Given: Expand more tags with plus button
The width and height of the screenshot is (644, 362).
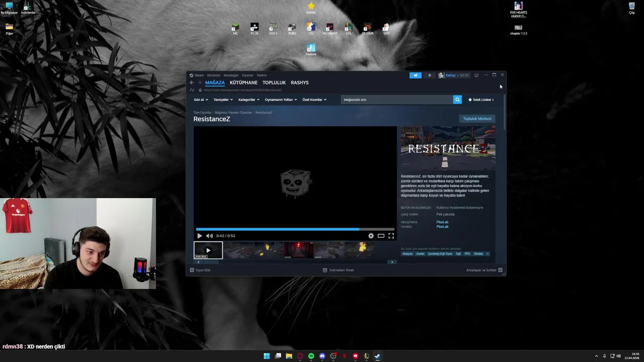Looking at the screenshot, I should [487, 254].
